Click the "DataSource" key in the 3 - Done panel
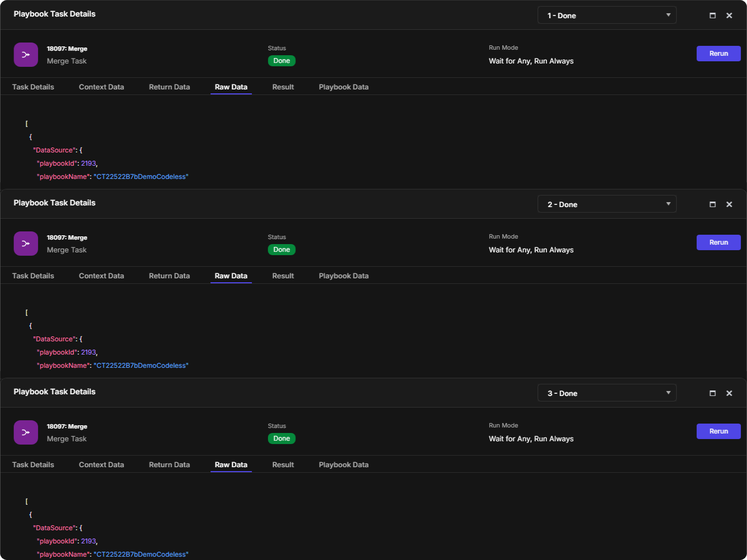Screen dimensions: 747x560 54,528
